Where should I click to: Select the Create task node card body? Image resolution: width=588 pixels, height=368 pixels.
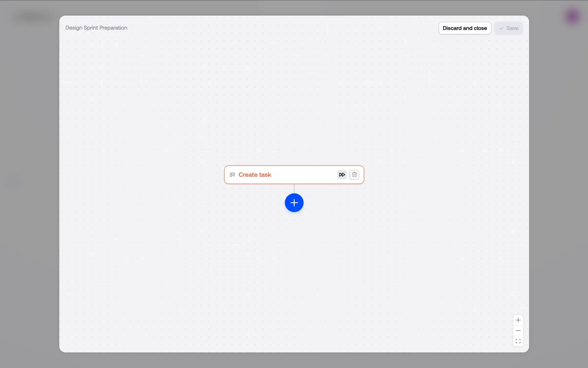303,175
